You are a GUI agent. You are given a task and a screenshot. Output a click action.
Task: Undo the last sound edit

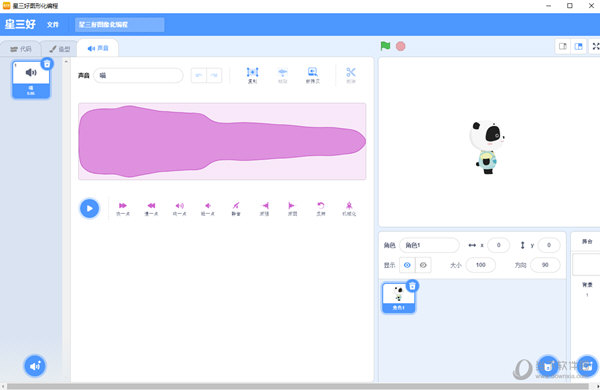pos(199,75)
